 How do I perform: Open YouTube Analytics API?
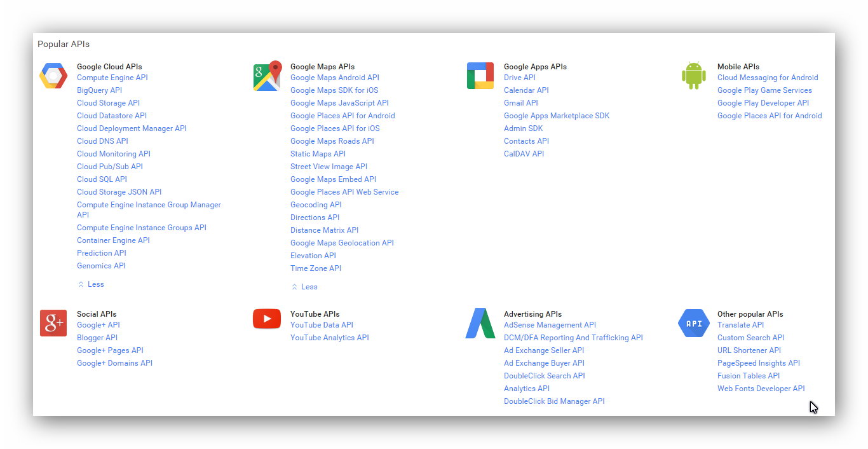pos(330,338)
